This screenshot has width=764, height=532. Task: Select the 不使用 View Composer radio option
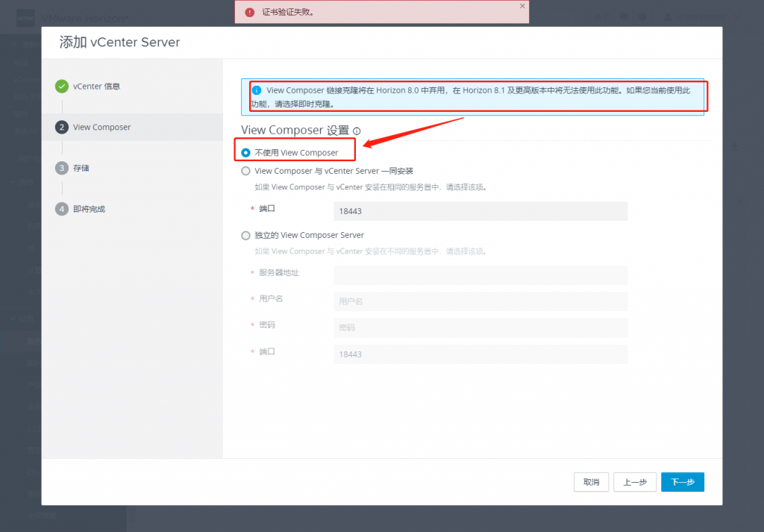coord(245,152)
